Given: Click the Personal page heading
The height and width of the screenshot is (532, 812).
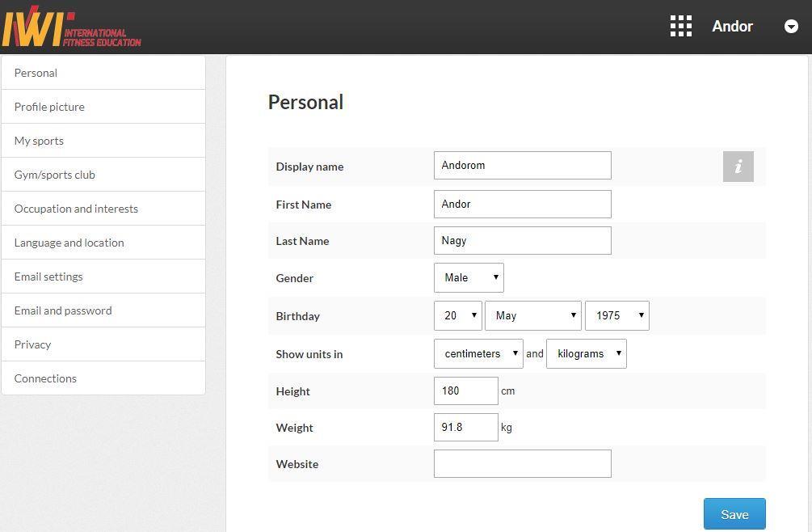Looking at the screenshot, I should pos(305,102).
